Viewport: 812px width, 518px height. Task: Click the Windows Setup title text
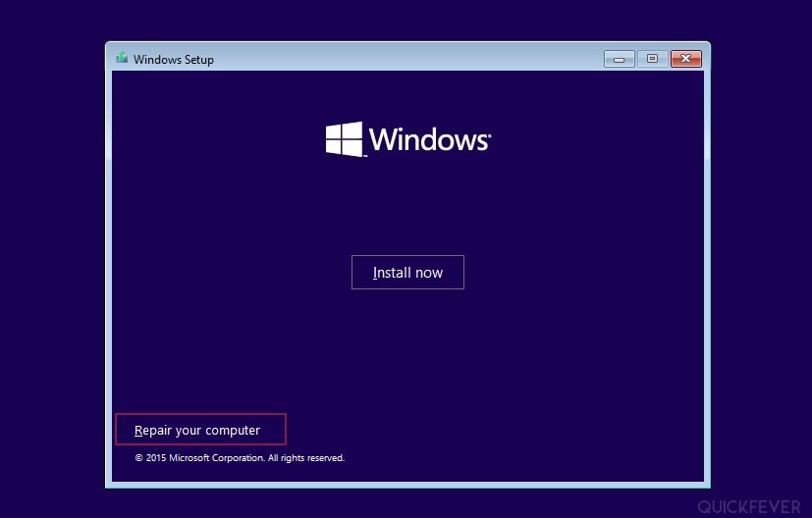pyautogui.click(x=174, y=60)
